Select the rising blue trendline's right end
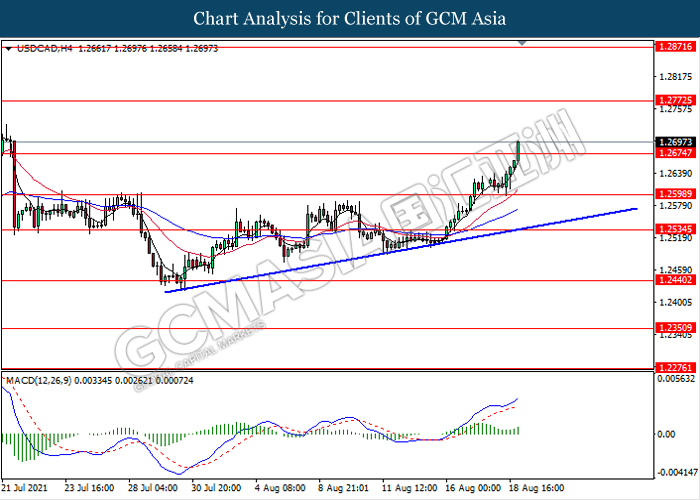This screenshot has width=700, height=500. point(636,209)
